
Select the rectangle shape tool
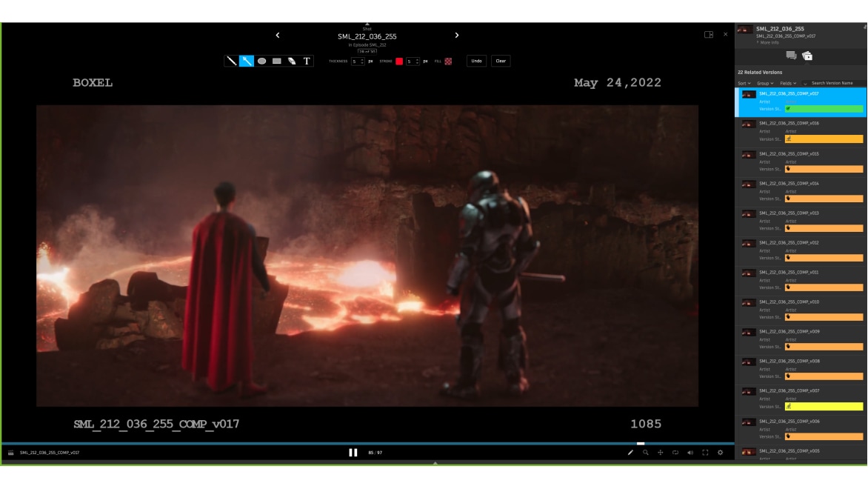tap(276, 61)
